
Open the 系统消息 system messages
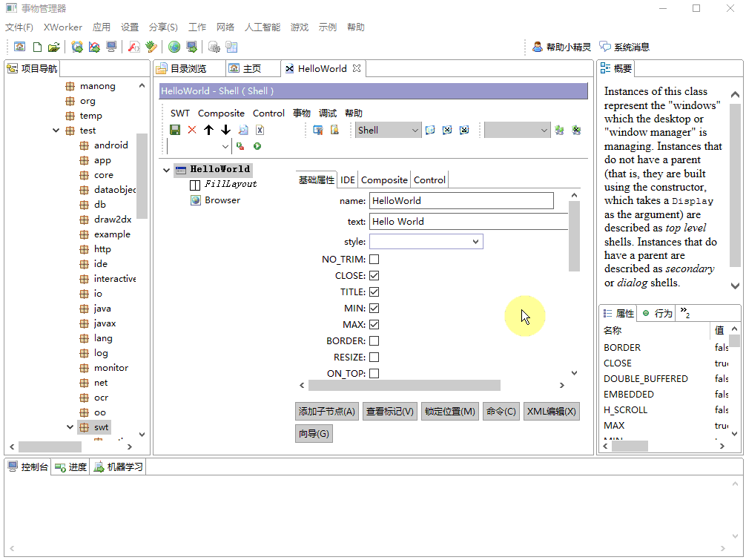(x=624, y=47)
